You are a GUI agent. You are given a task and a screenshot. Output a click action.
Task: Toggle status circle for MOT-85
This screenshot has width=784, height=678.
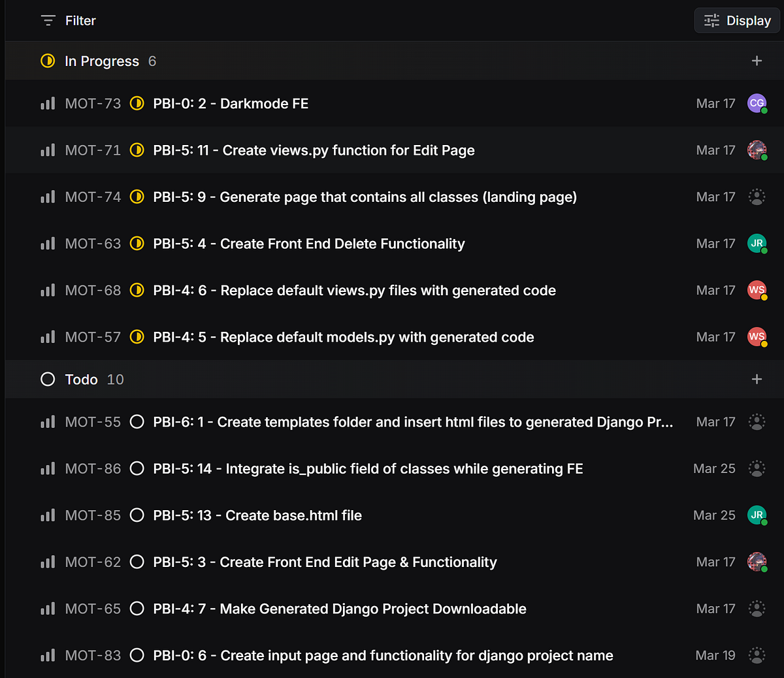[137, 515]
